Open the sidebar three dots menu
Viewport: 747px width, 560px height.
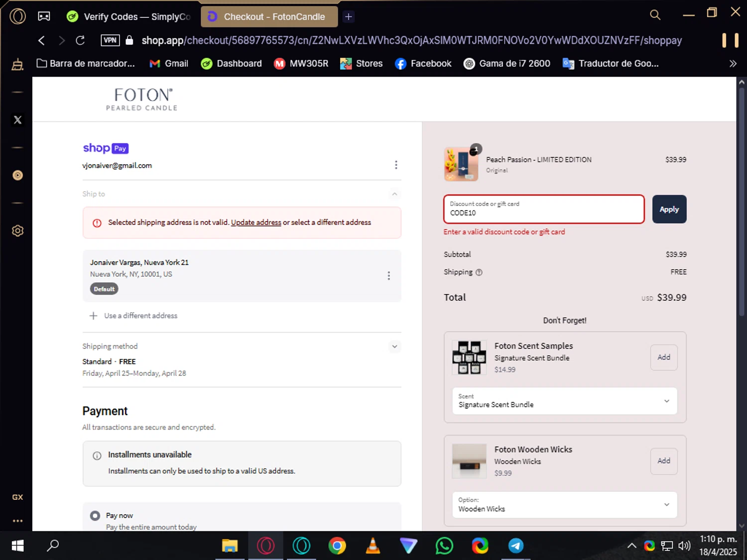click(x=17, y=521)
